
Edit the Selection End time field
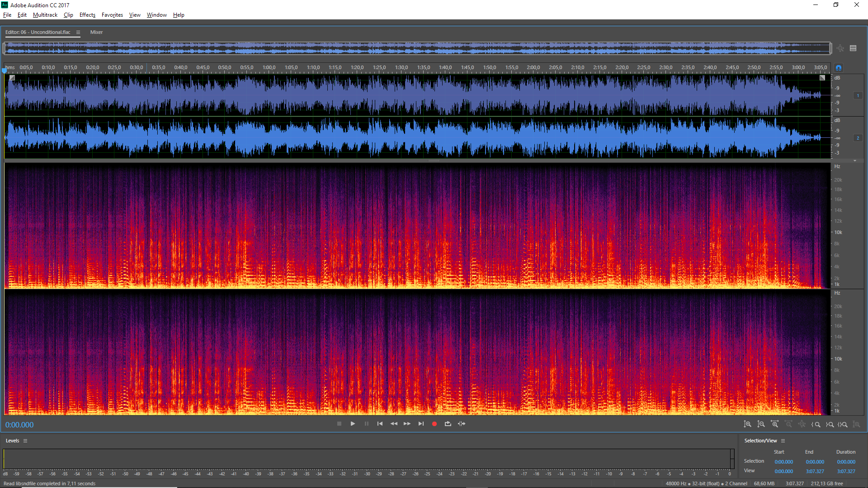(x=815, y=462)
